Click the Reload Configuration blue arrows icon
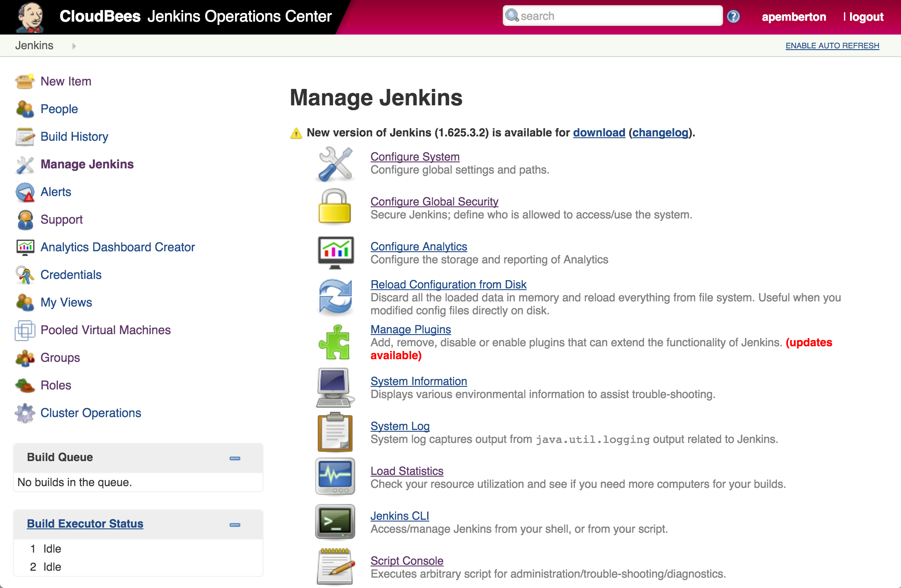901x588 pixels. tap(335, 297)
